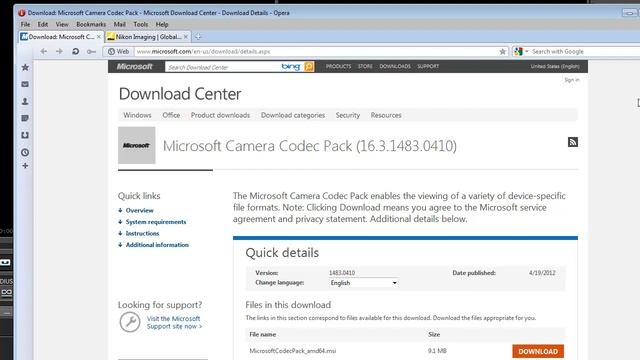Click the Microsoft product thumbnail image
Viewport: 640px width, 360px height.
pyautogui.click(x=137, y=145)
